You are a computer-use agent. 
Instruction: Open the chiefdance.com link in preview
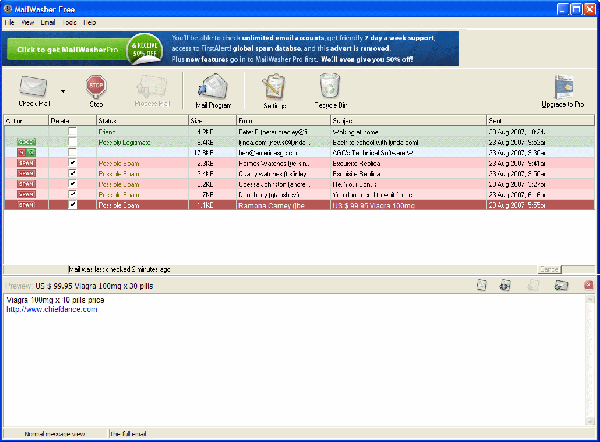(52, 309)
